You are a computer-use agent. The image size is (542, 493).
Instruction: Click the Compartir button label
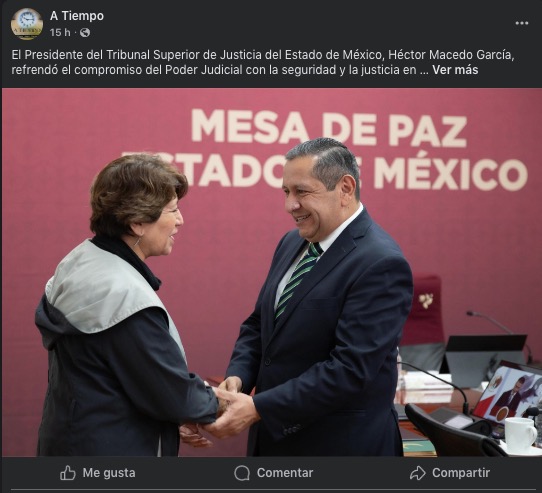click(x=461, y=473)
